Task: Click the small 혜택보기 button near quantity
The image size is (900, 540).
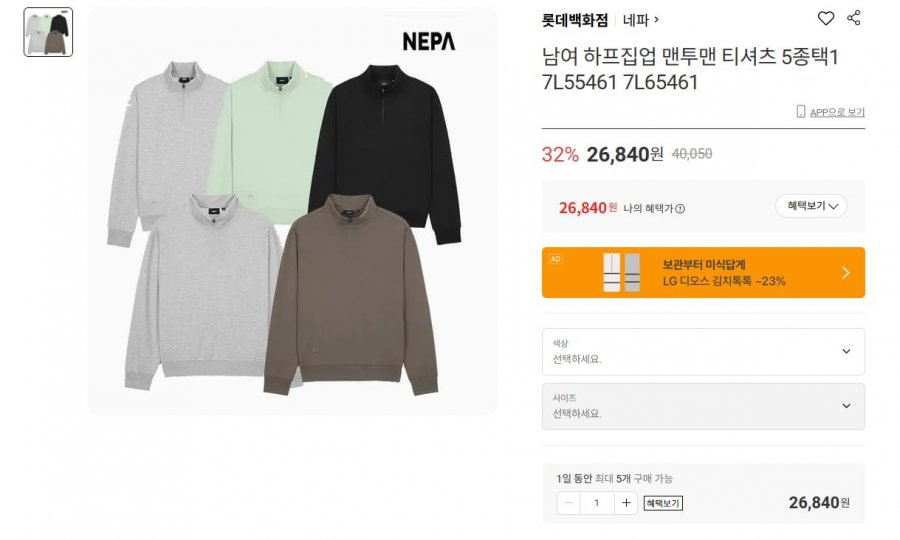Action: 663,503
